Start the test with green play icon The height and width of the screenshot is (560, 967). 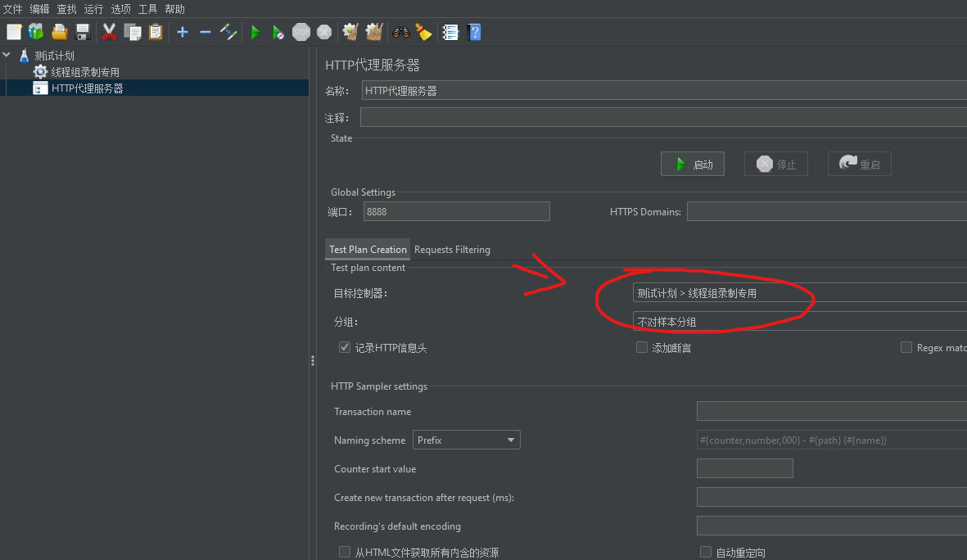[255, 31]
